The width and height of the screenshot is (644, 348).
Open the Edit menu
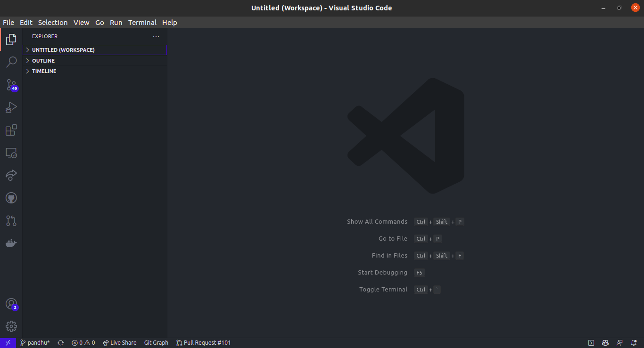point(26,23)
